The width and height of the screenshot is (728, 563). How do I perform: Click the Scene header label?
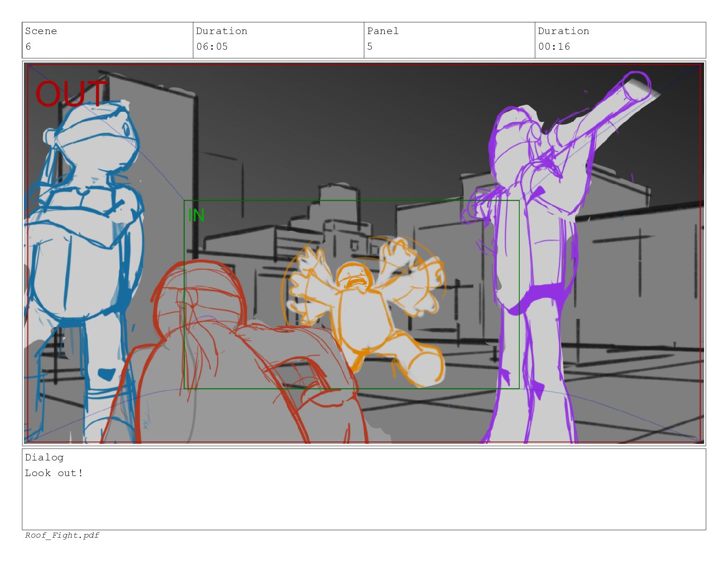41,31
